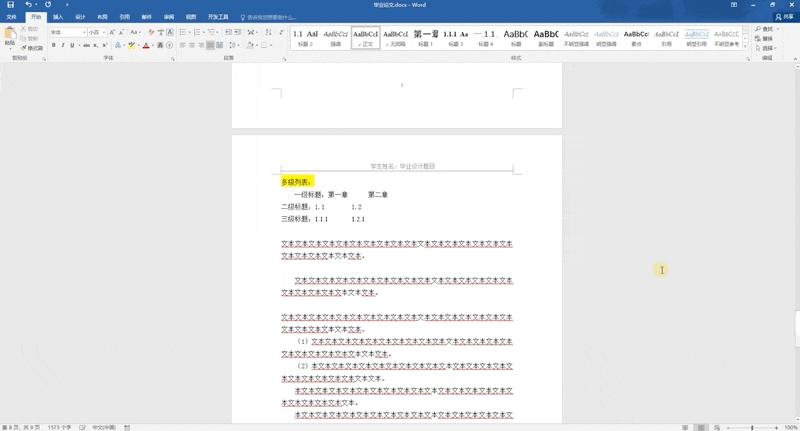Sort the selected text
This screenshot has height=431, width=800.
pyautogui.click(x=268, y=32)
